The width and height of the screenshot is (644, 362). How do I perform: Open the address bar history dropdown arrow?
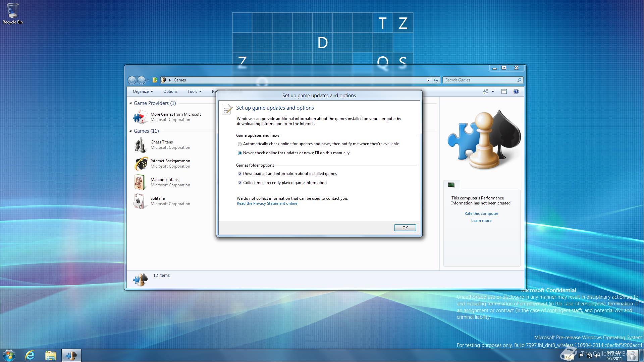pyautogui.click(x=428, y=80)
